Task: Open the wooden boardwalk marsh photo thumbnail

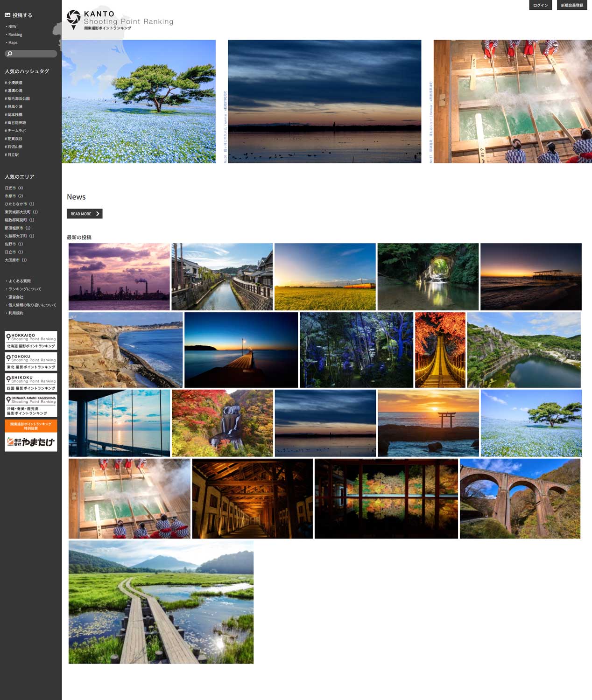Action: click(x=161, y=602)
